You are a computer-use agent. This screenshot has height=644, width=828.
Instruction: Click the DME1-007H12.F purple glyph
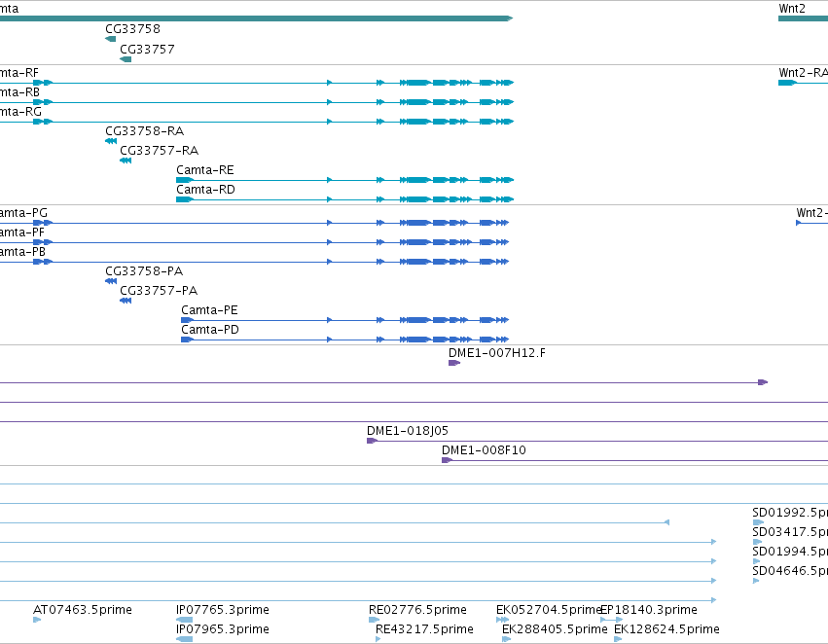click(x=454, y=363)
